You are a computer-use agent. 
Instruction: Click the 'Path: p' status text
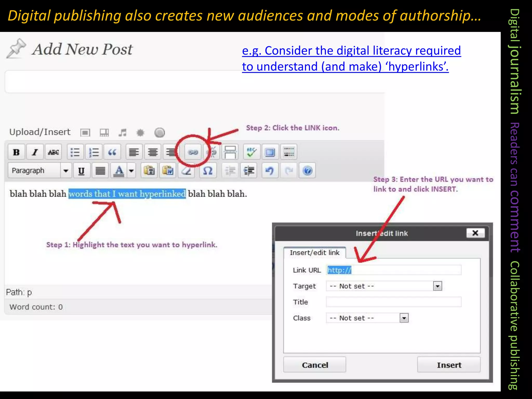19,292
